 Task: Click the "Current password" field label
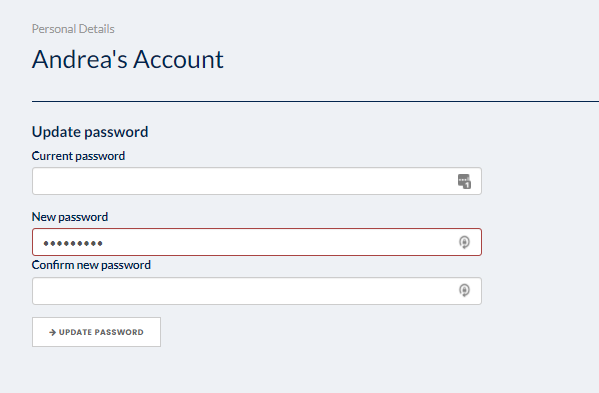pos(78,156)
